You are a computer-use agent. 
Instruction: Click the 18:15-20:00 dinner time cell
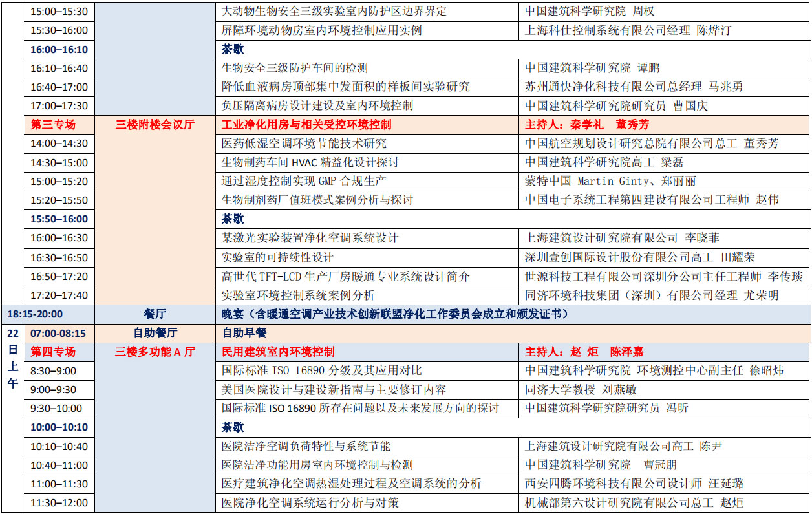48,314
